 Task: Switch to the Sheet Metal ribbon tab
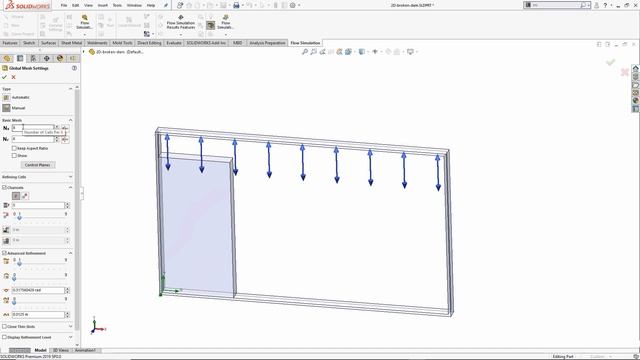pos(71,43)
